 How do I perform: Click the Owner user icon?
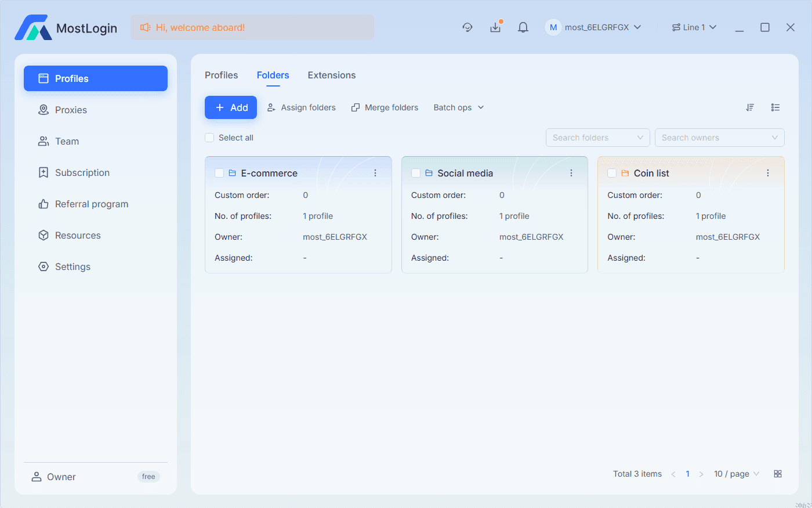(x=37, y=477)
